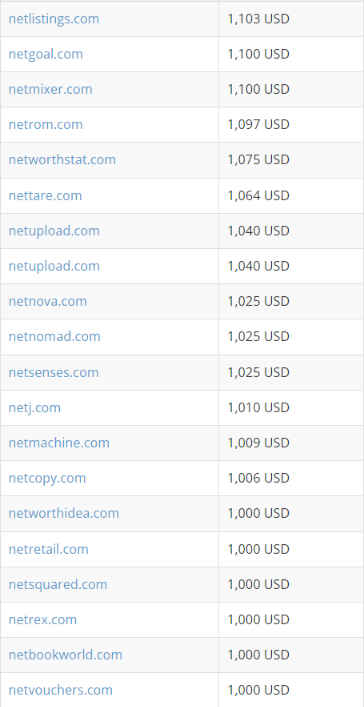Select the netrex.com link
The image size is (364, 707).
tap(42, 620)
